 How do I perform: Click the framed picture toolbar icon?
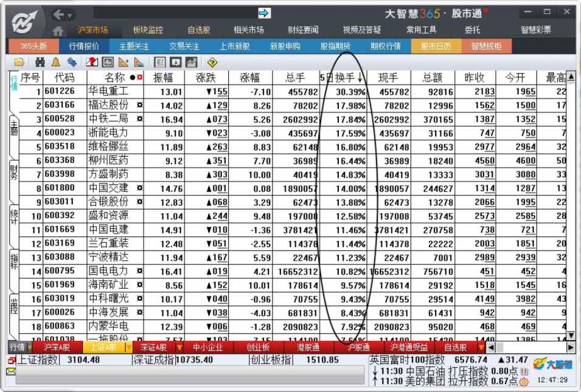click(x=108, y=62)
